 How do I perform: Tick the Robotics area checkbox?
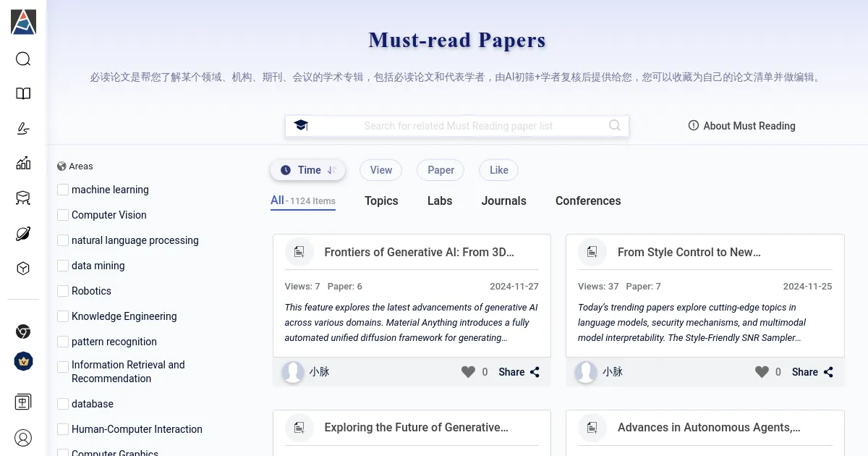[x=63, y=291]
